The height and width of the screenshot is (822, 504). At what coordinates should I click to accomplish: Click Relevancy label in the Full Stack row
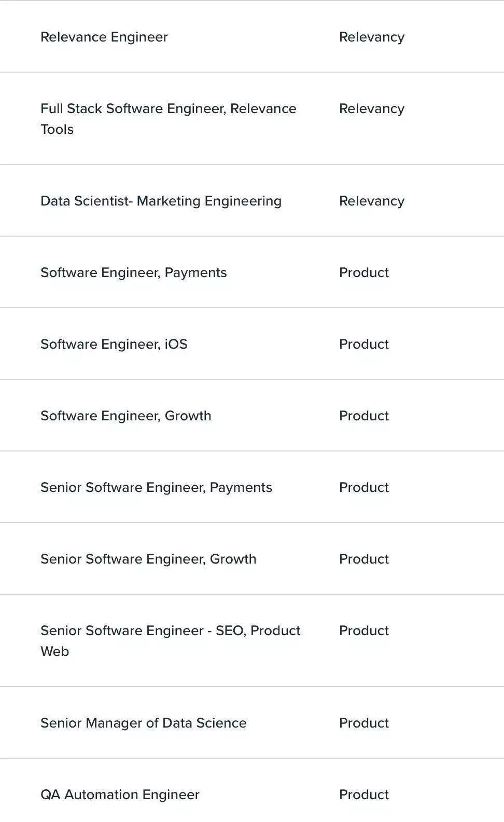[371, 108]
